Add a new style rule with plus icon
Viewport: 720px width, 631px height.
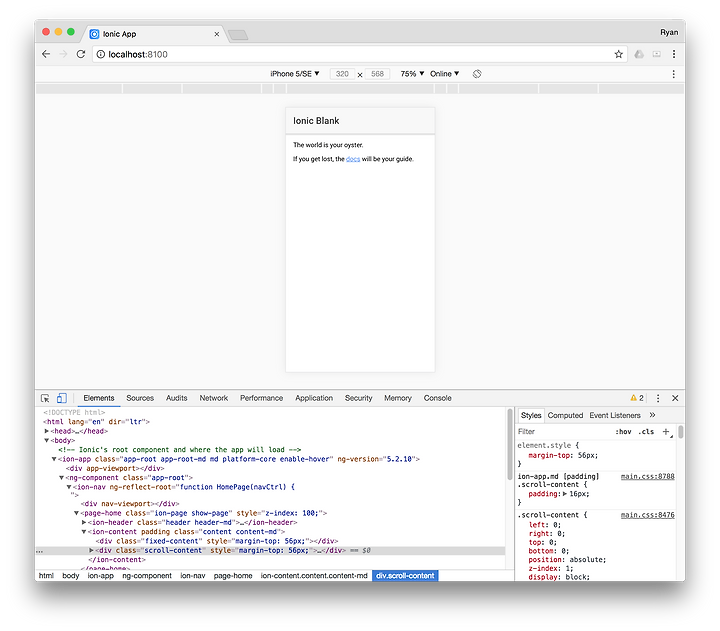tap(666, 431)
